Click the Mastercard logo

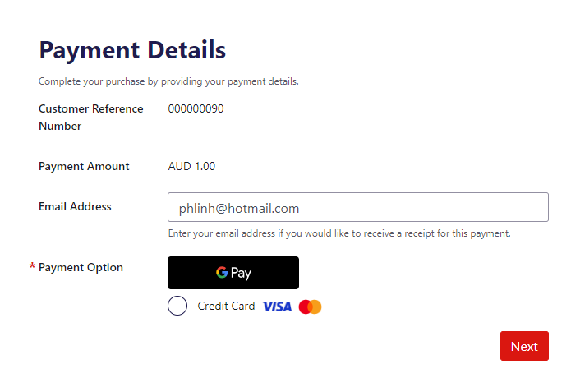(x=310, y=307)
